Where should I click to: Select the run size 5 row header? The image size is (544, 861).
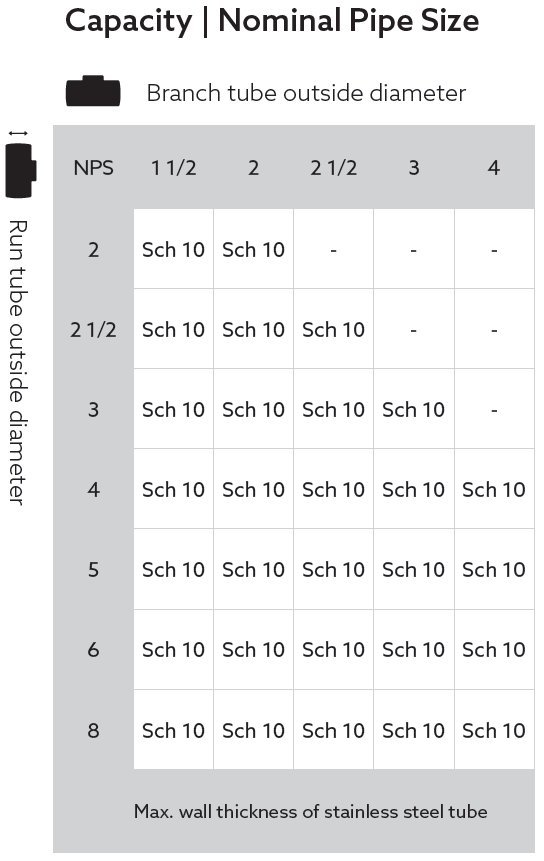coord(93,569)
